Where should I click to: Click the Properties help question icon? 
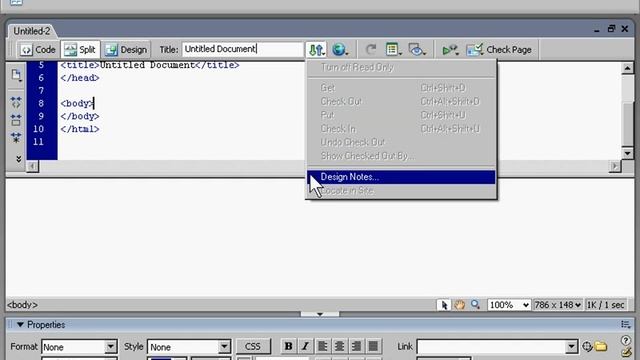pyautogui.click(x=625, y=340)
